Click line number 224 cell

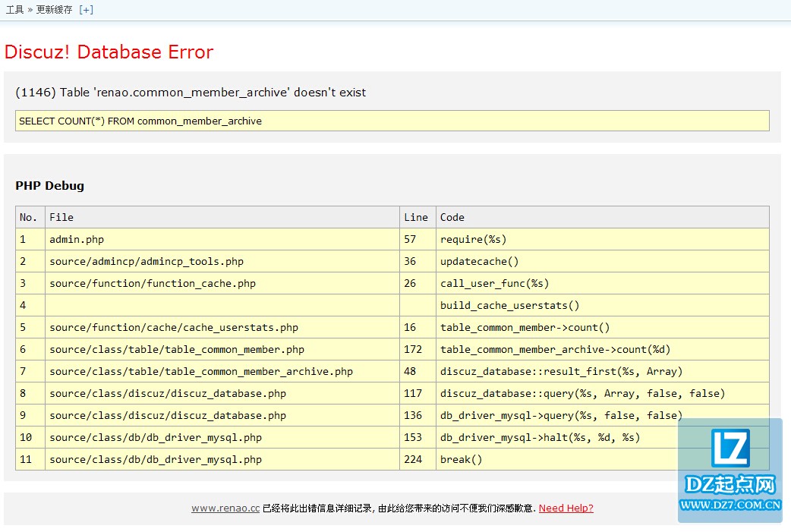(418, 459)
